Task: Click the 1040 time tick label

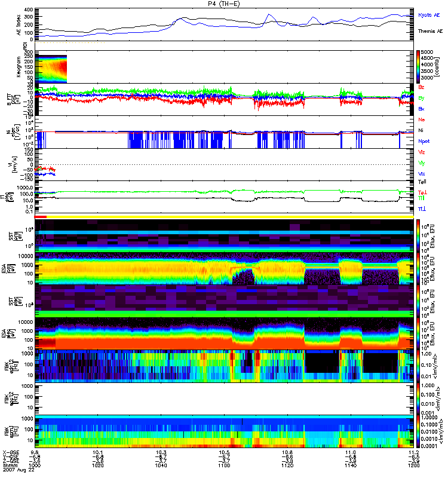Action: [x=161, y=465]
